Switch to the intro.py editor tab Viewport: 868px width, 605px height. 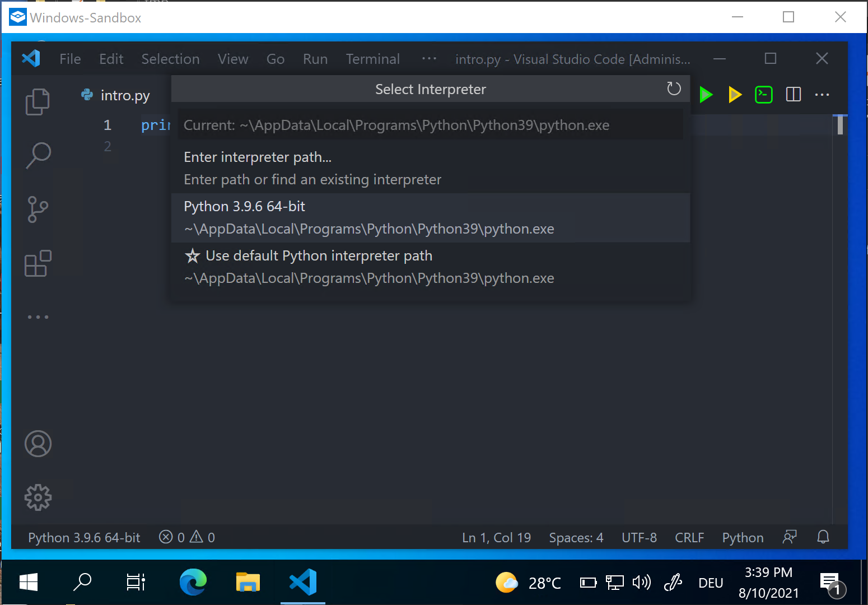(115, 95)
